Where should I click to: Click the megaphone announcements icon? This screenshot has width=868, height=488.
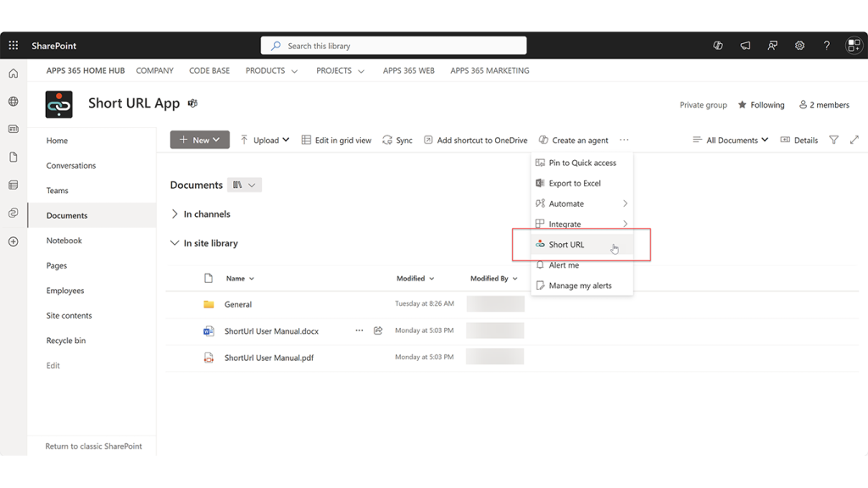[x=745, y=46]
